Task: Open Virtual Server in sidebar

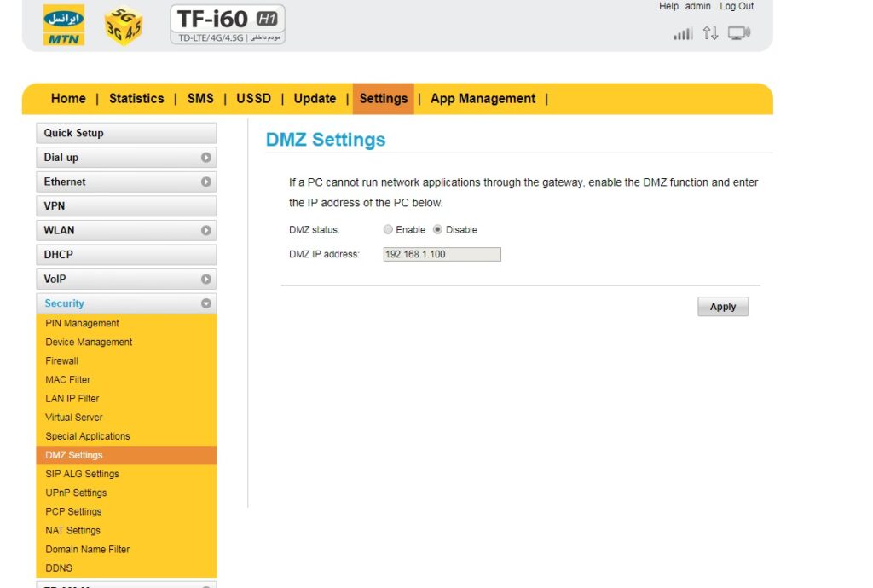Action: (74, 418)
